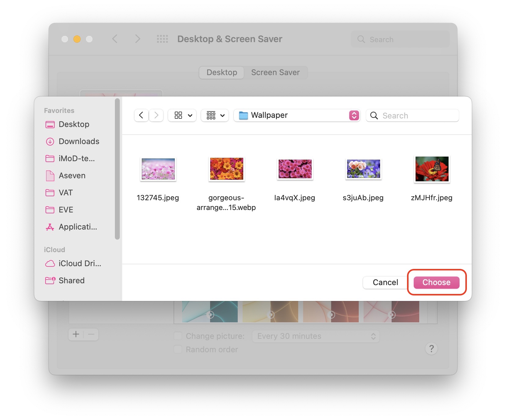Screen dimensions: 506x420
Task: Click the back chevron in file dialog
Action: tap(141, 115)
